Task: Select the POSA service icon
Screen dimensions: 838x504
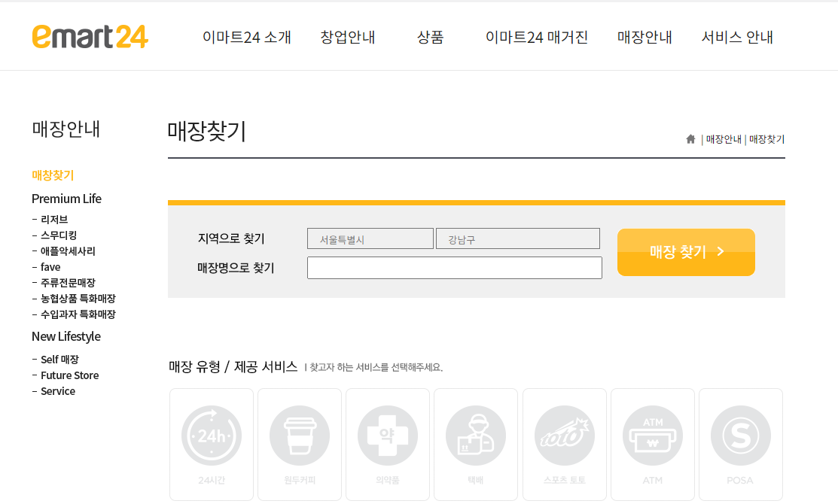Action: [741, 445]
